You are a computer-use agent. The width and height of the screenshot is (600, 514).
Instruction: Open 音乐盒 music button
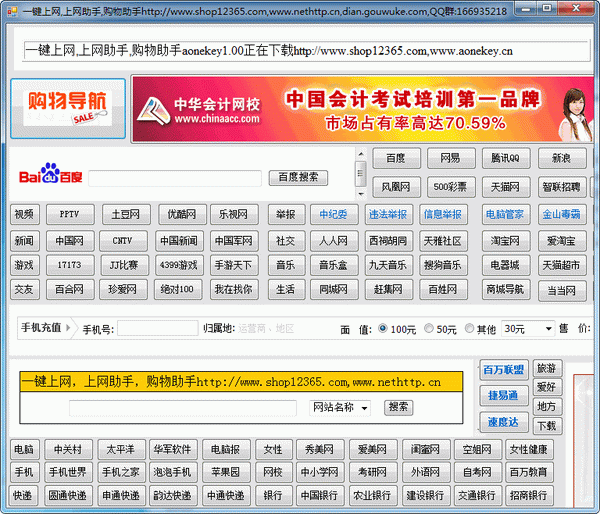point(334,265)
